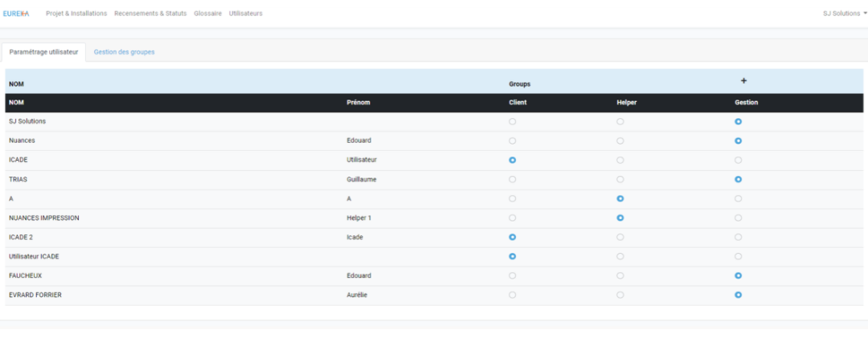The height and width of the screenshot is (350, 868).
Task: Set SJ Solutions to Client group
Action: (x=512, y=122)
